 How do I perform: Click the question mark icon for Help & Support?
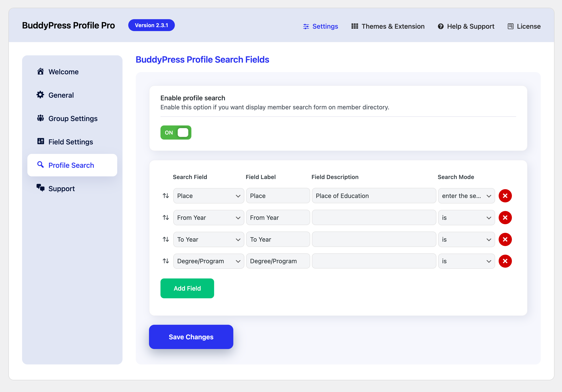point(441,26)
